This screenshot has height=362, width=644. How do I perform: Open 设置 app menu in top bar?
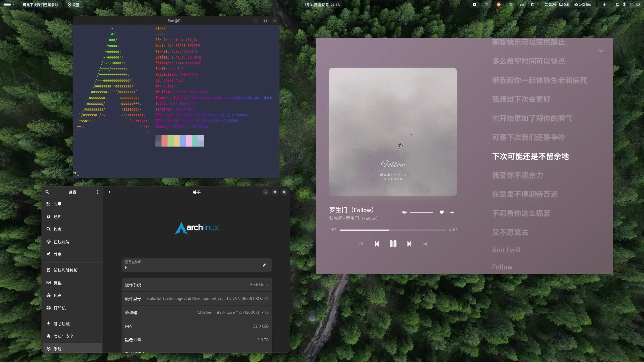pos(73,5)
